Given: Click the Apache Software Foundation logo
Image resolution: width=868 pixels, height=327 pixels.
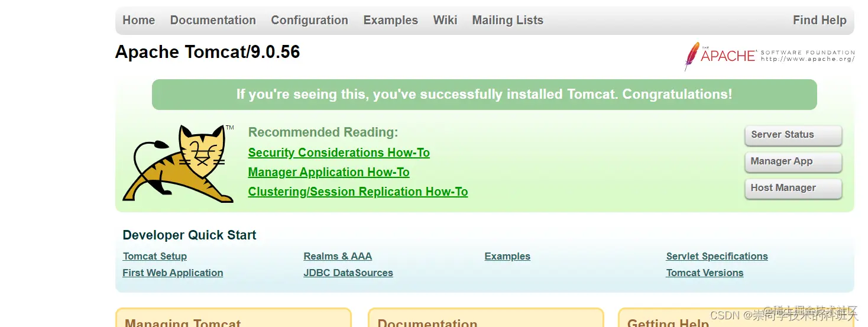Looking at the screenshot, I should click(769, 56).
